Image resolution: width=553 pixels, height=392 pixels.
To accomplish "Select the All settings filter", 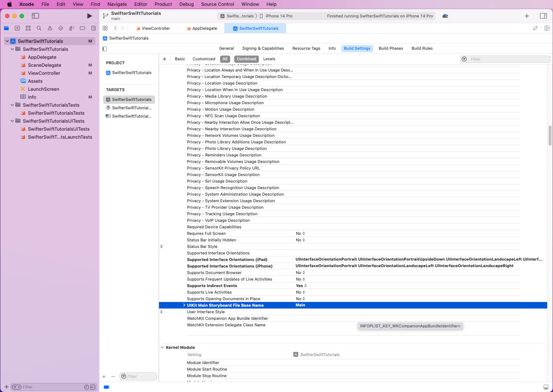I will [x=225, y=59].
